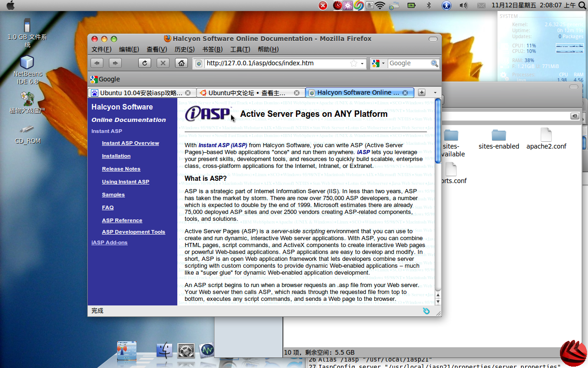The width and height of the screenshot is (588, 368).
Task: Open a new tab with plus button
Action: tap(422, 93)
